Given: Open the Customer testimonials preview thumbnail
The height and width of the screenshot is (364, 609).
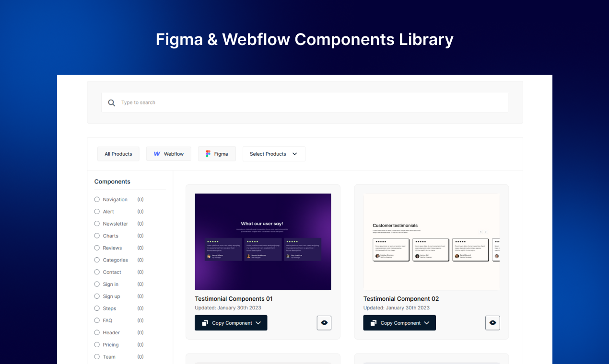Looking at the screenshot, I should [432, 242].
